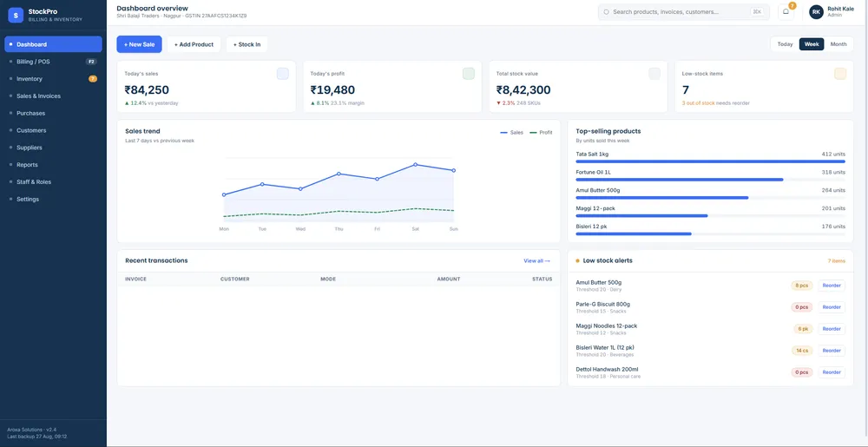Navigate to Purchases
Viewport: 868px width, 447px height.
53,113
